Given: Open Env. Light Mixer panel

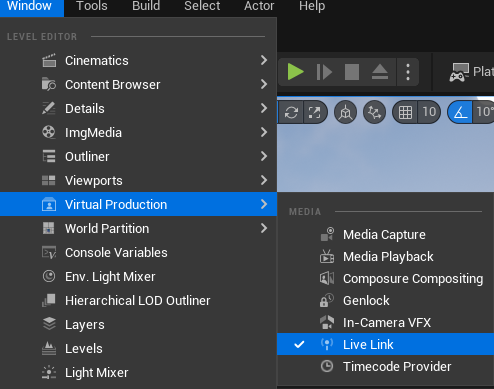Looking at the screenshot, I should pyautogui.click(x=138, y=276).
